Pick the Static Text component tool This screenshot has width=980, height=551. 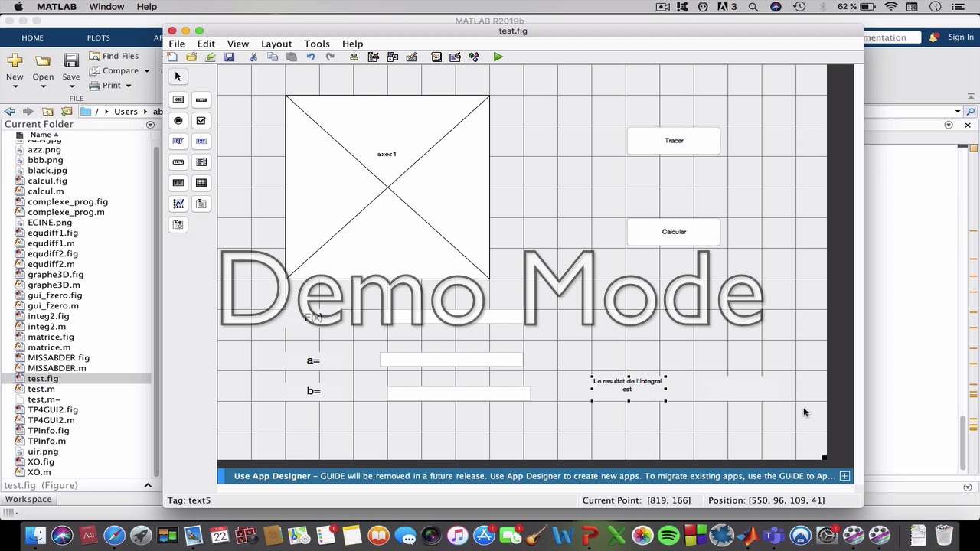click(201, 141)
